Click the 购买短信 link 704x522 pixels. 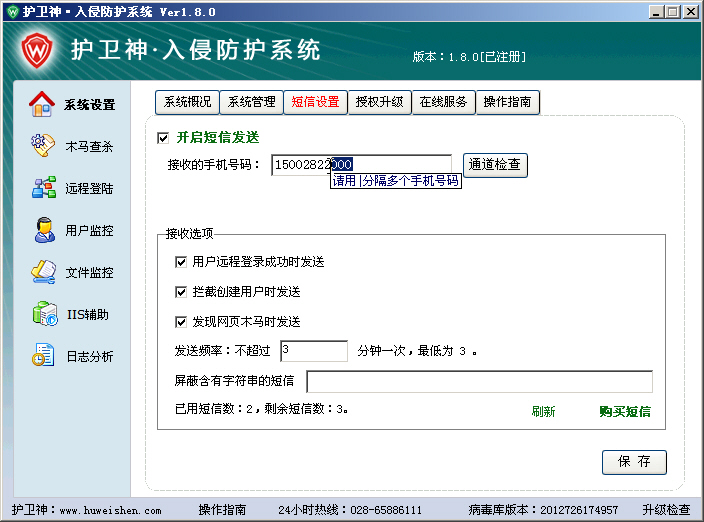pyautogui.click(x=625, y=412)
